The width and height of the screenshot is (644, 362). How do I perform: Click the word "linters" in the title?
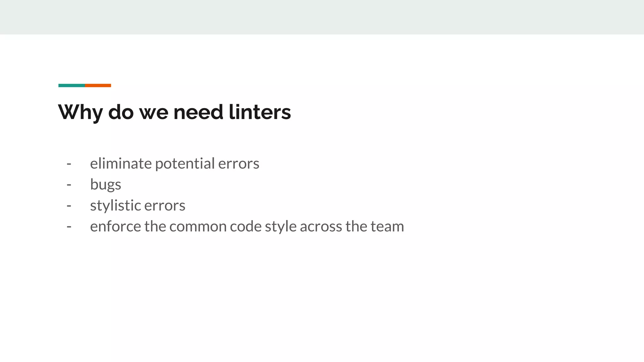(260, 112)
